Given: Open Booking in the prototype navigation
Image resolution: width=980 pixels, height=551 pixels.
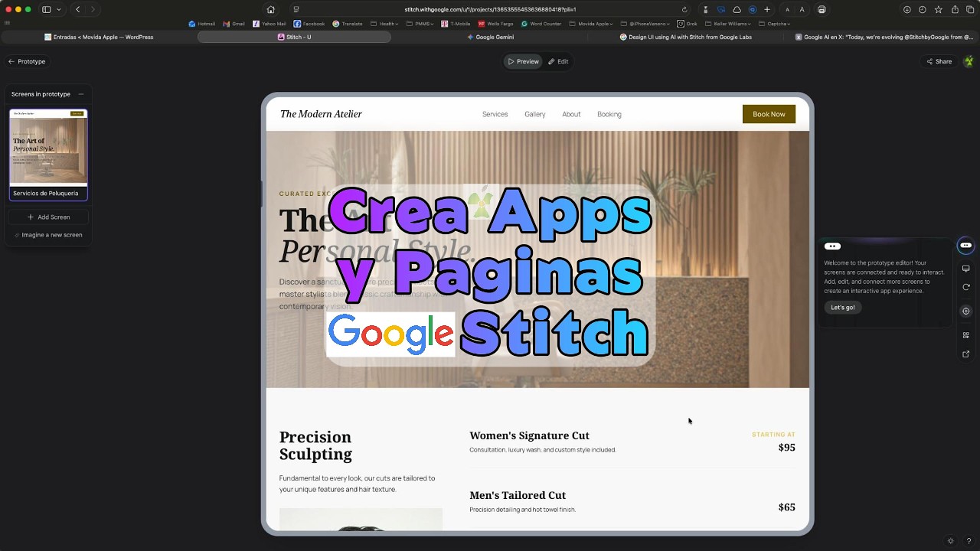Looking at the screenshot, I should click(x=609, y=114).
